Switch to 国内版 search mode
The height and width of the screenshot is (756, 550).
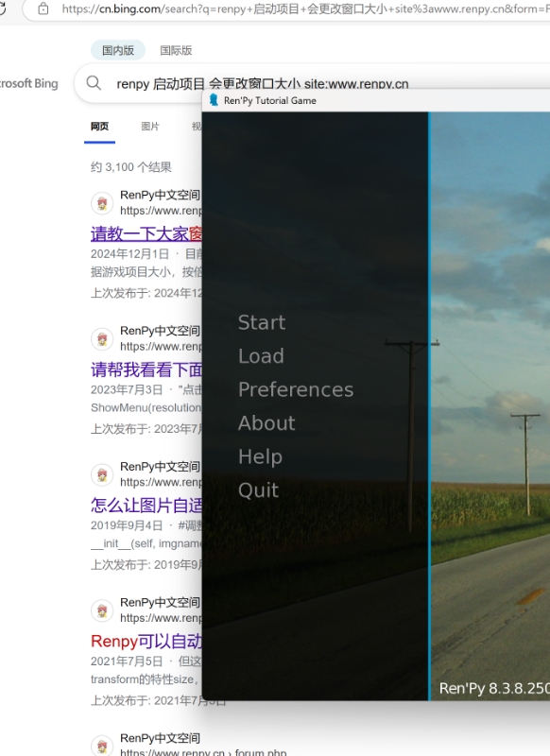pos(118,50)
